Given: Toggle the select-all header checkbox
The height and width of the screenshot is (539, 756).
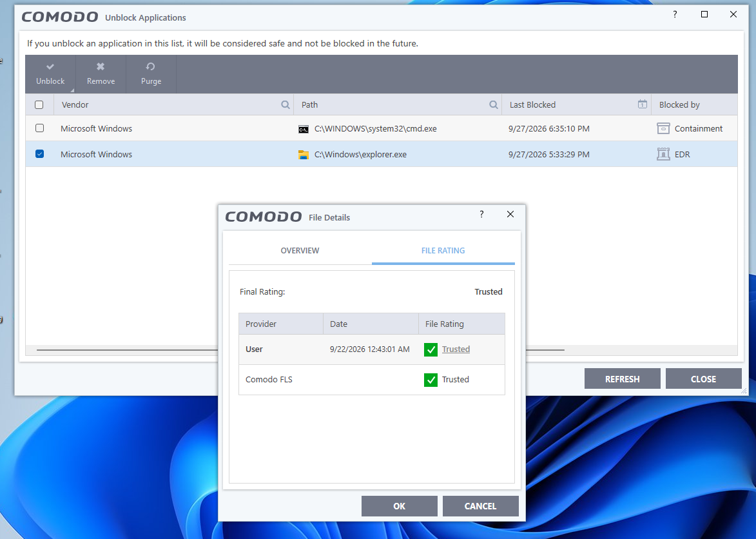Looking at the screenshot, I should (39, 104).
